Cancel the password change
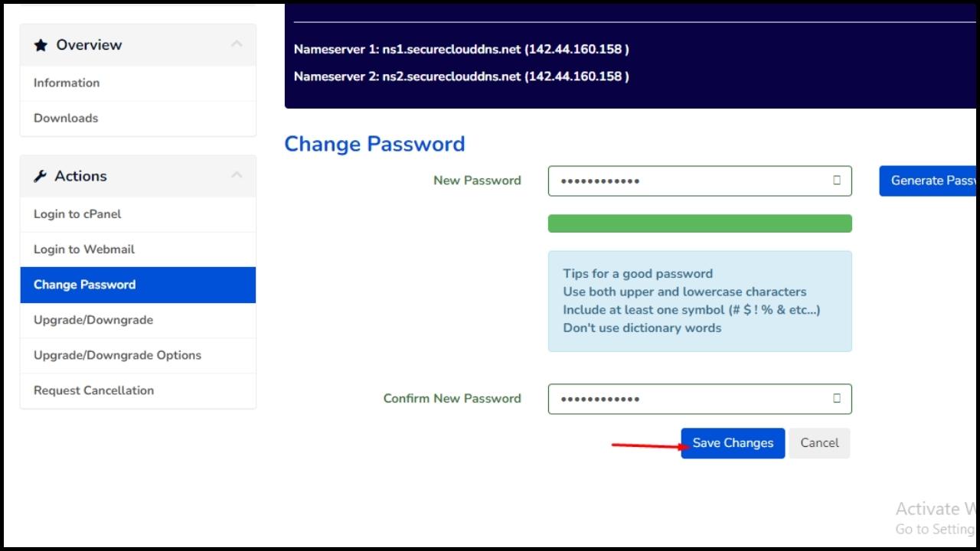 pyautogui.click(x=819, y=443)
